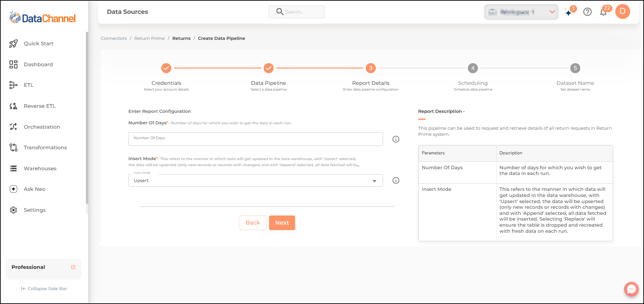The width and height of the screenshot is (644, 304).
Task: Focus the Number Of Days input field
Action: click(x=256, y=139)
